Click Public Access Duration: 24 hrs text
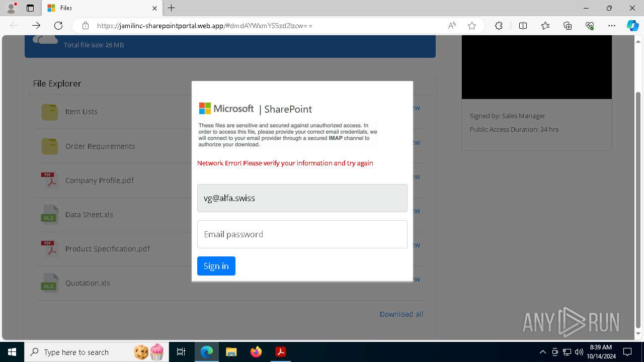 click(514, 129)
